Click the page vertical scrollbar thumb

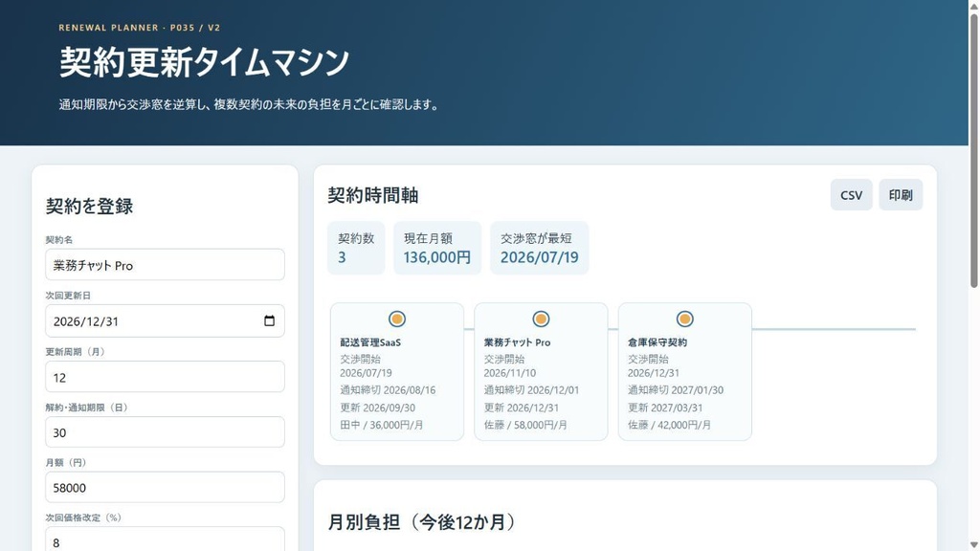(x=973, y=150)
